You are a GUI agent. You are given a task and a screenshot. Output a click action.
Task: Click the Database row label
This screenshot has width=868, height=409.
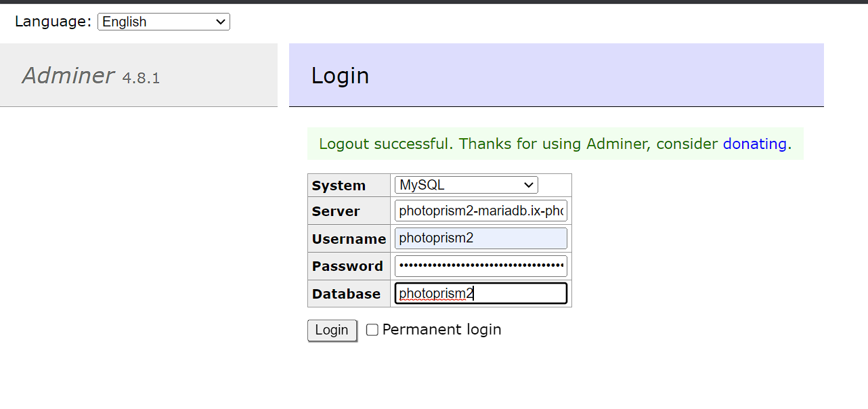point(345,293)
